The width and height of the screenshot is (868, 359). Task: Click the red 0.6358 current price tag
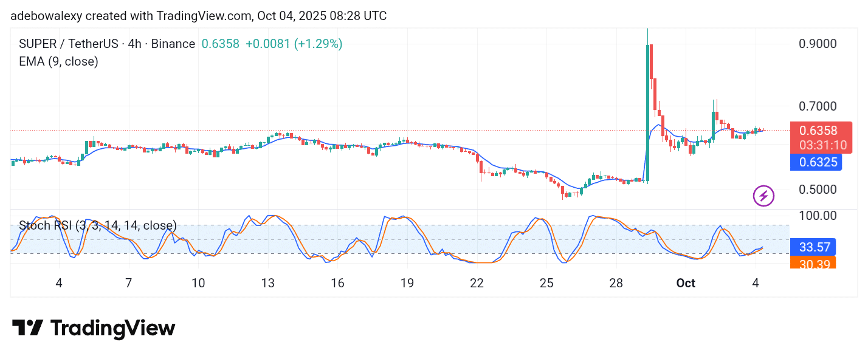(818, 131)
